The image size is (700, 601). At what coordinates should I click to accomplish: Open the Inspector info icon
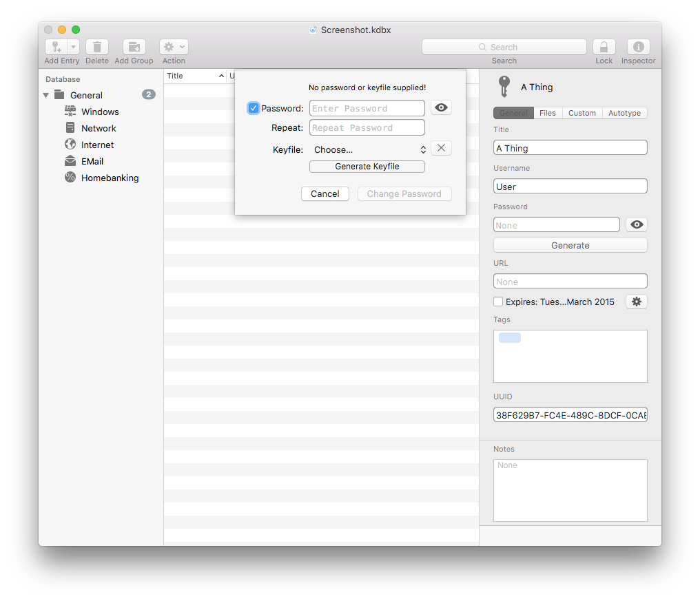(639, 47)
